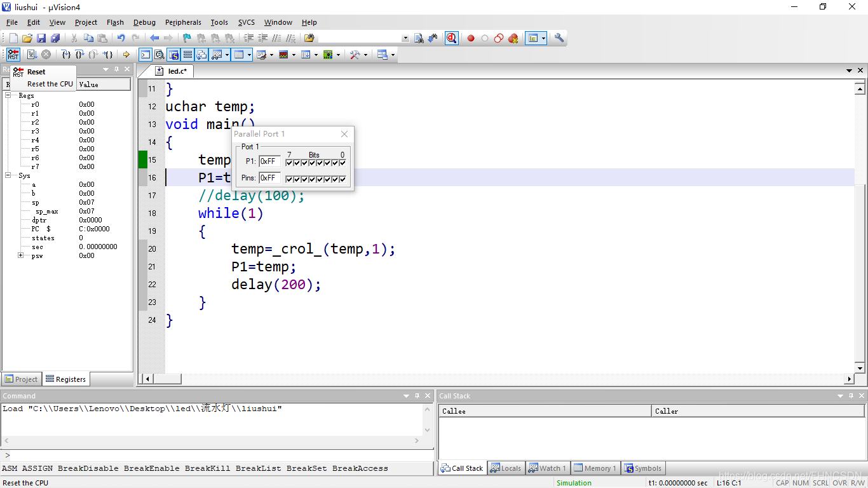Expand the psw register entry

pos(21,255)
